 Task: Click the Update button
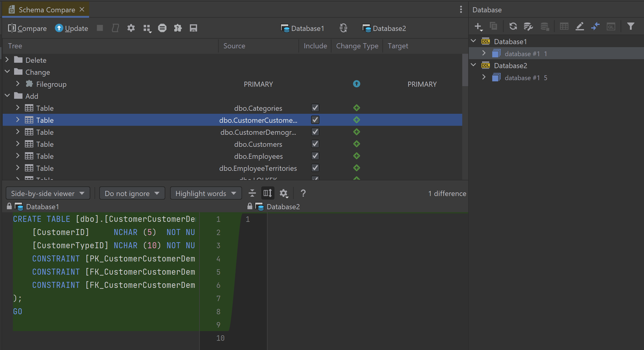pos(72,28)
